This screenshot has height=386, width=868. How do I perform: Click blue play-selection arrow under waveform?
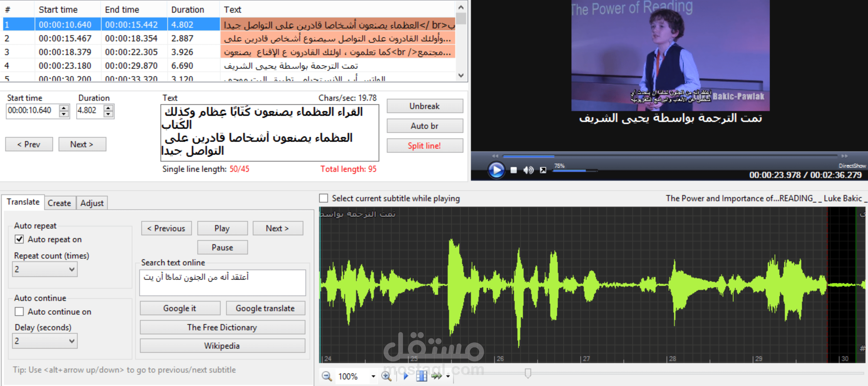406,376
